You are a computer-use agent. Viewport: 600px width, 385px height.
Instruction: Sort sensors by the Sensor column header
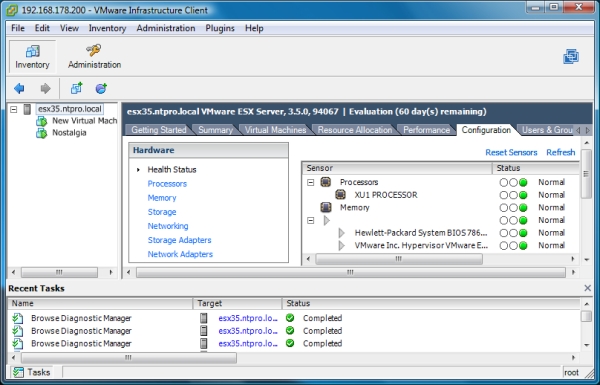[x=397, y=168]
